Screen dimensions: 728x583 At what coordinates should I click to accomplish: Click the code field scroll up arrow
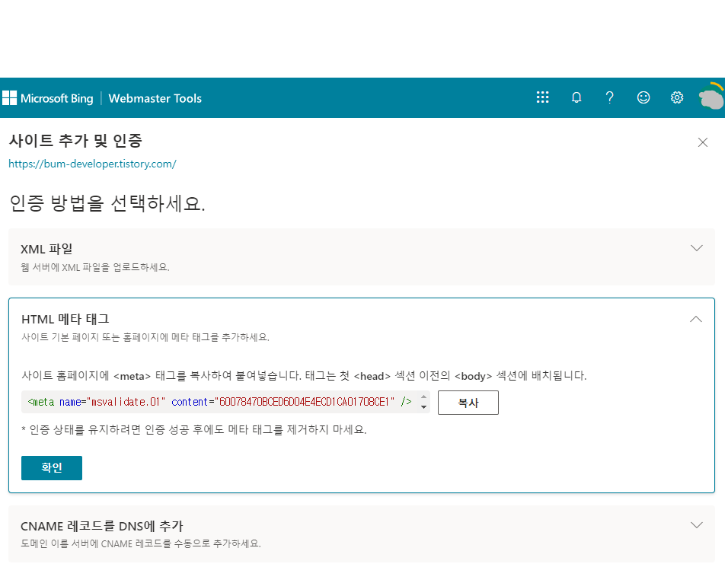point(423,397)
